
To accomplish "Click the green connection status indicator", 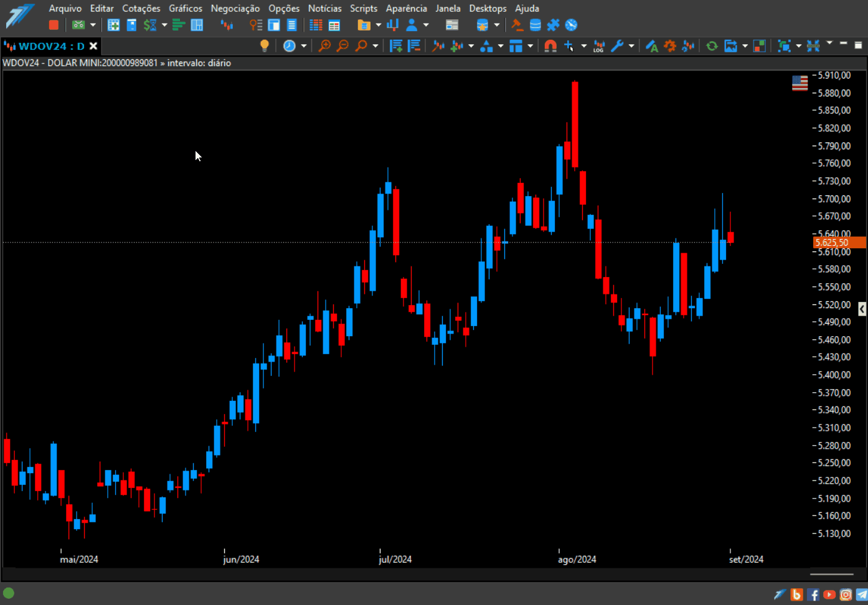I will 9,593.
